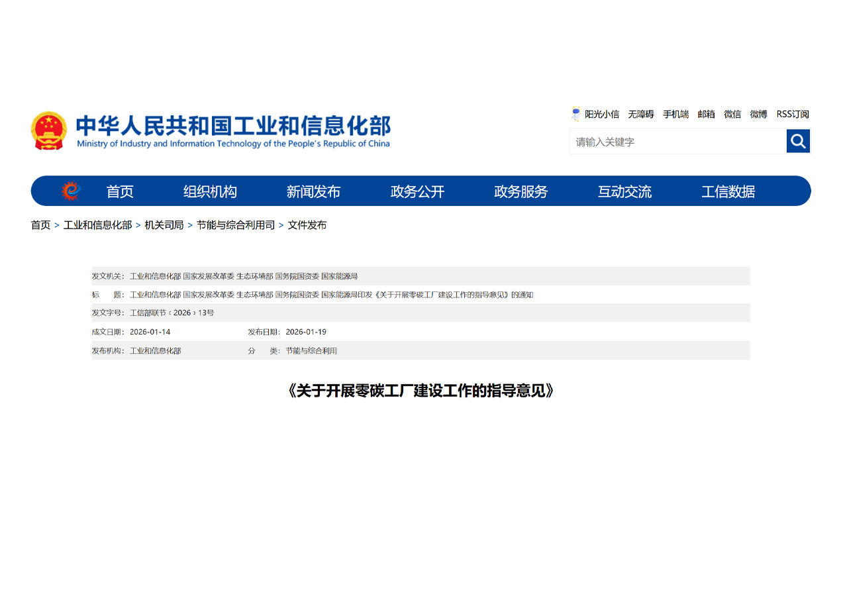This screenshot has height=616, width=845.
Task: Open 政务服务 from the navigation bar
Action: (521, 191)
